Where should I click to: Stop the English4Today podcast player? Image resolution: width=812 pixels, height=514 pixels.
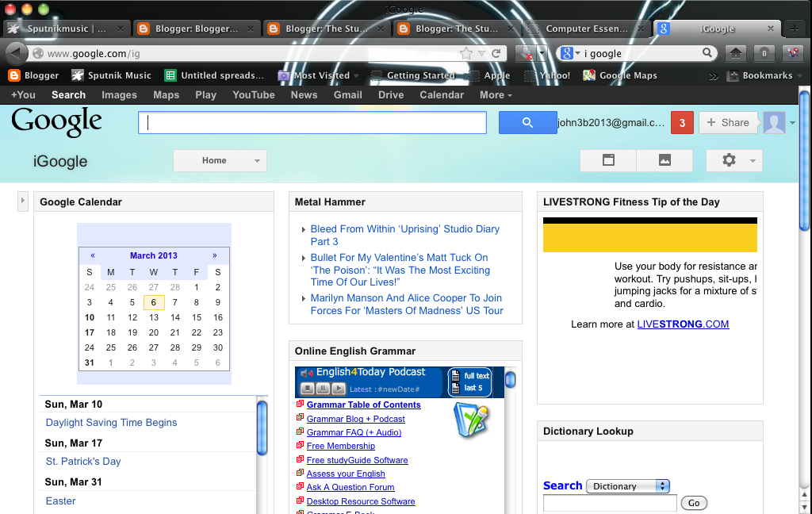[307, 389]
